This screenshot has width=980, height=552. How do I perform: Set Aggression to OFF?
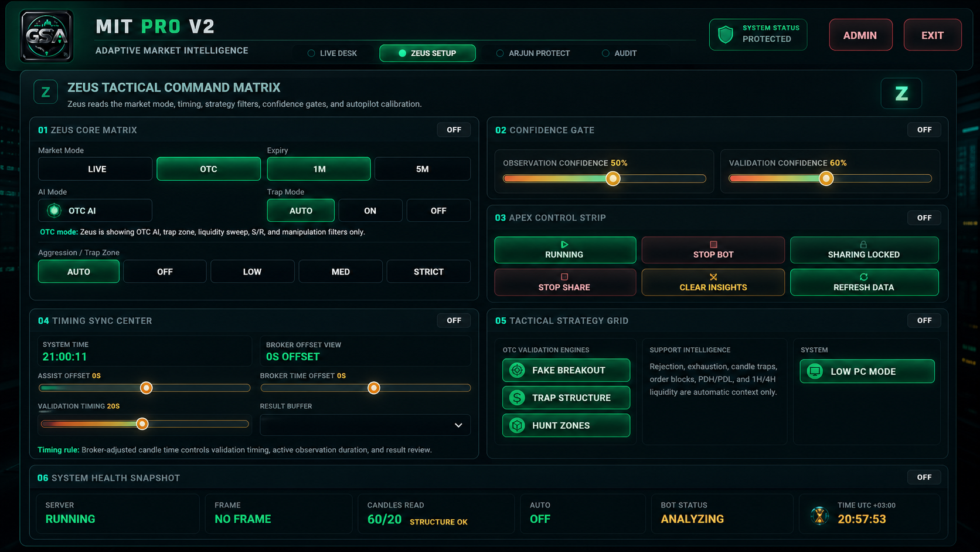pos(165,272)
